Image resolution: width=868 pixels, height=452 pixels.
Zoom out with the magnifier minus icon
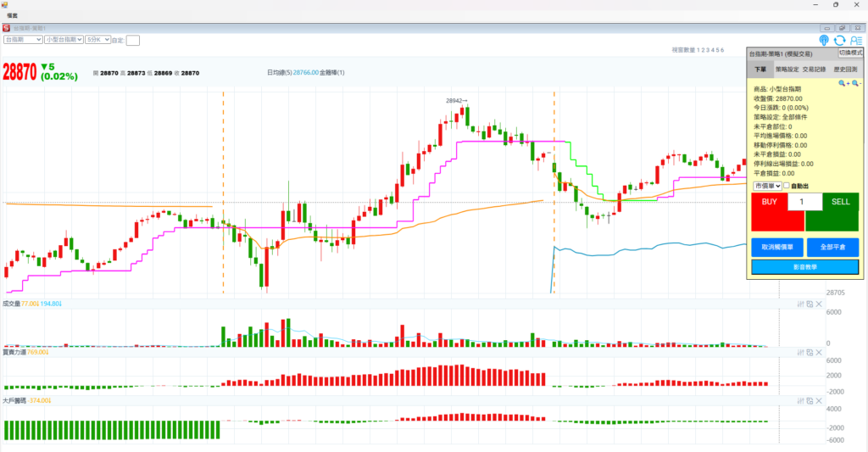(x=855, y=83)
